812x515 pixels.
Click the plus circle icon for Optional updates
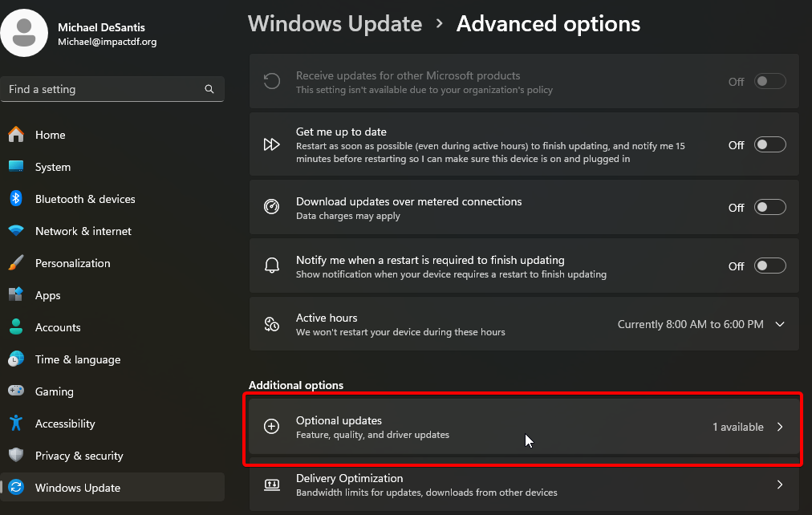pyautogui.click(x=271, y=426)
